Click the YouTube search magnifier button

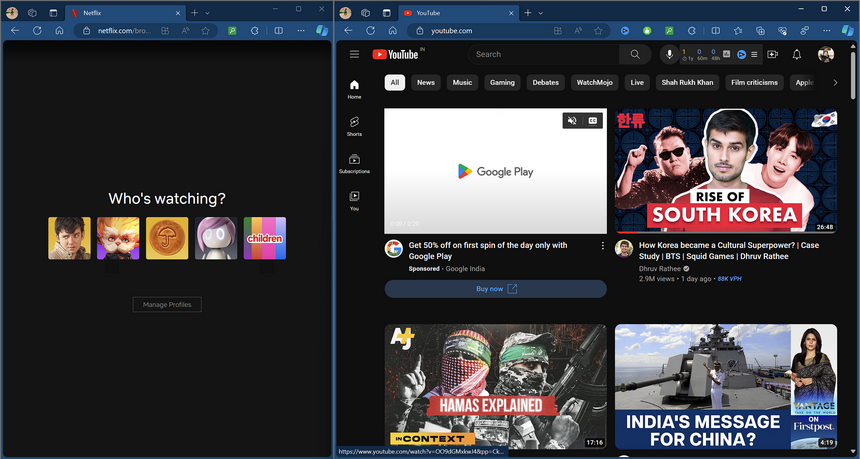click(x=634, y=54)
